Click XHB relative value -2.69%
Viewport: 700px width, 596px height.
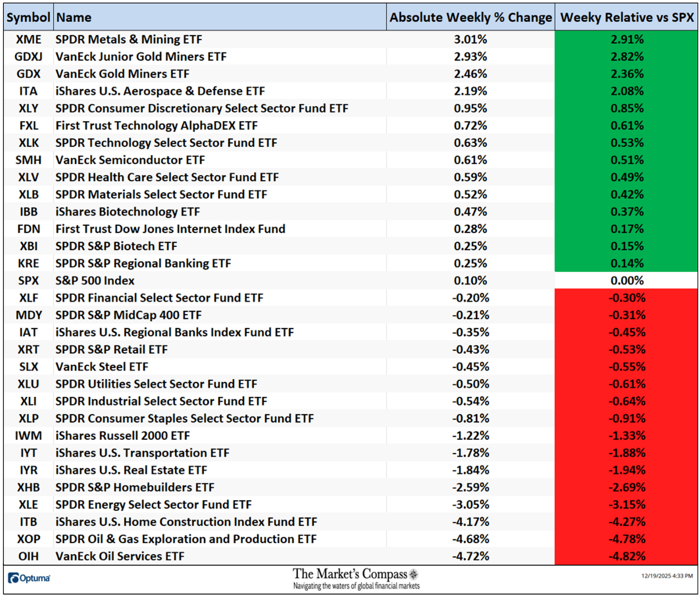pos(627,487)
